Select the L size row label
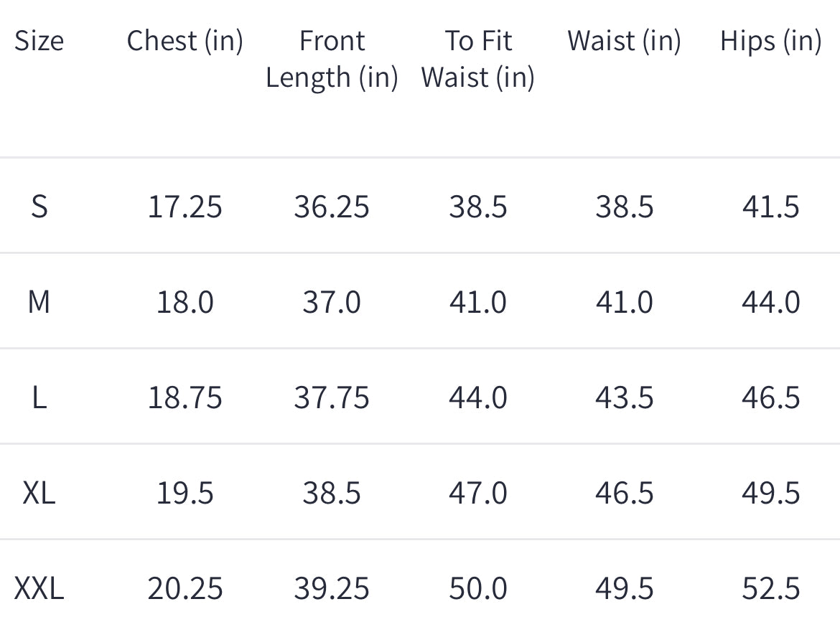 pos(39,397)
